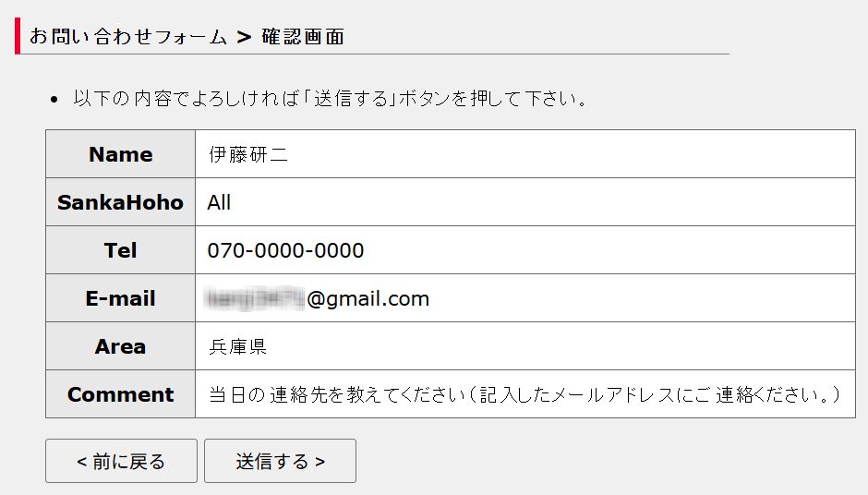This screenshot has width=868, height=495.
Task: Click the Area header cell
Action: coord(120,346)
